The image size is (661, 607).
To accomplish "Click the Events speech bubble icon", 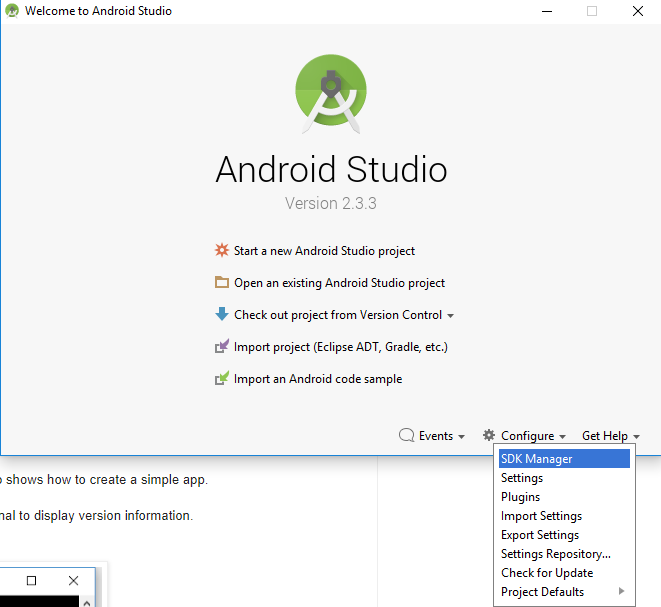I will coord(406,435).
